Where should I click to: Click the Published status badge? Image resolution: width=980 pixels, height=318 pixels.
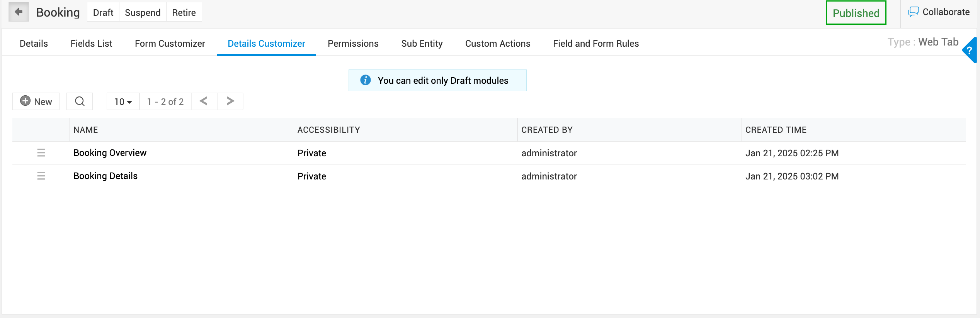coord(856,13)
